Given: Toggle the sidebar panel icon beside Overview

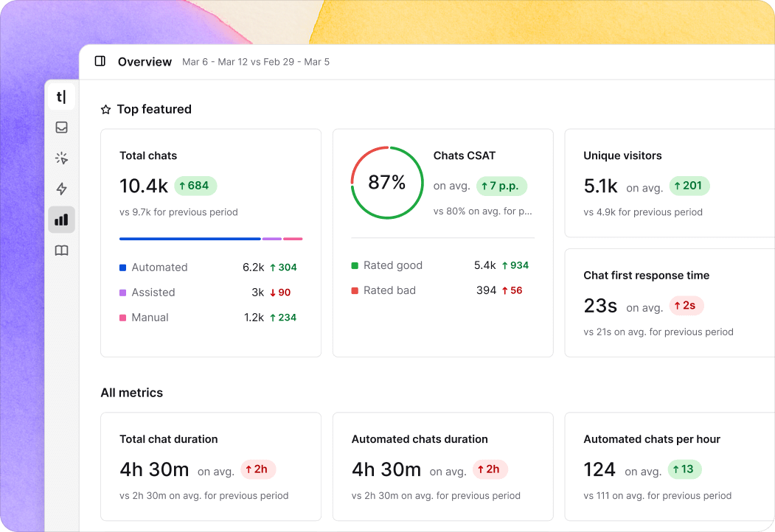Looking at the screenshot, I should click(x=100, y=61).
